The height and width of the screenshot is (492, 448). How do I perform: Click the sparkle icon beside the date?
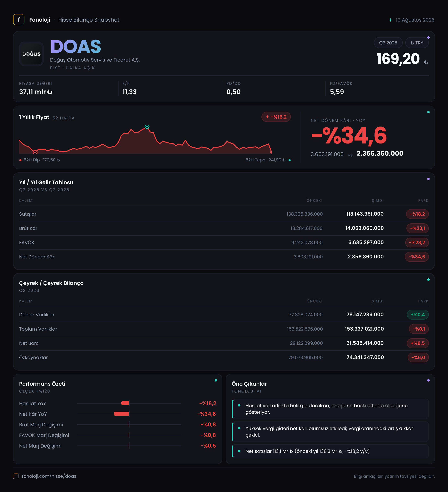[390, 20]
